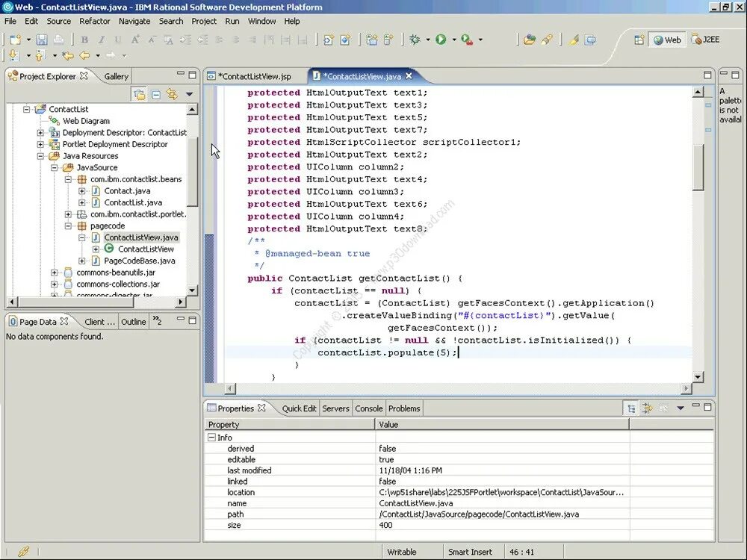Screen dimensions: 747x560
Task: Expand Portlet Deployment Descriptor node
Action: click(40, 144)
